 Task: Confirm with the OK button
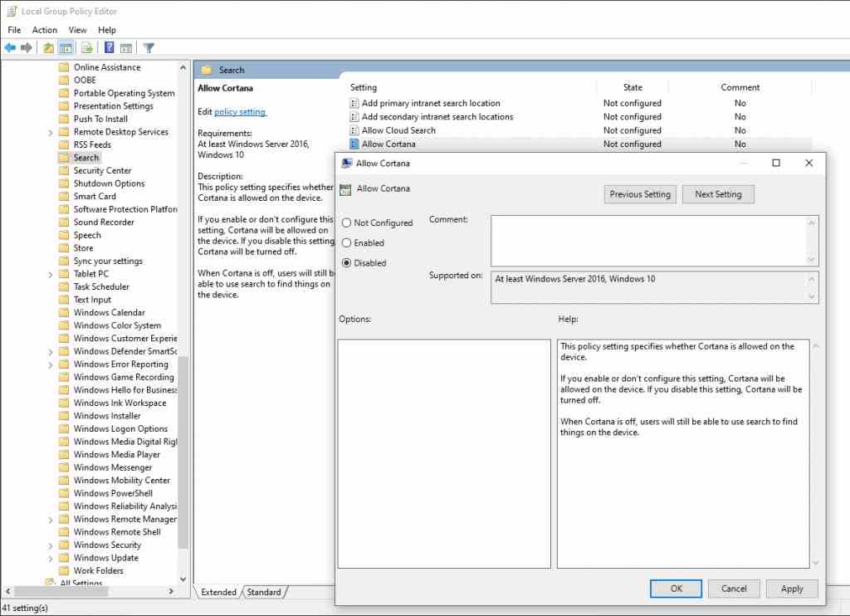(676, 589)
